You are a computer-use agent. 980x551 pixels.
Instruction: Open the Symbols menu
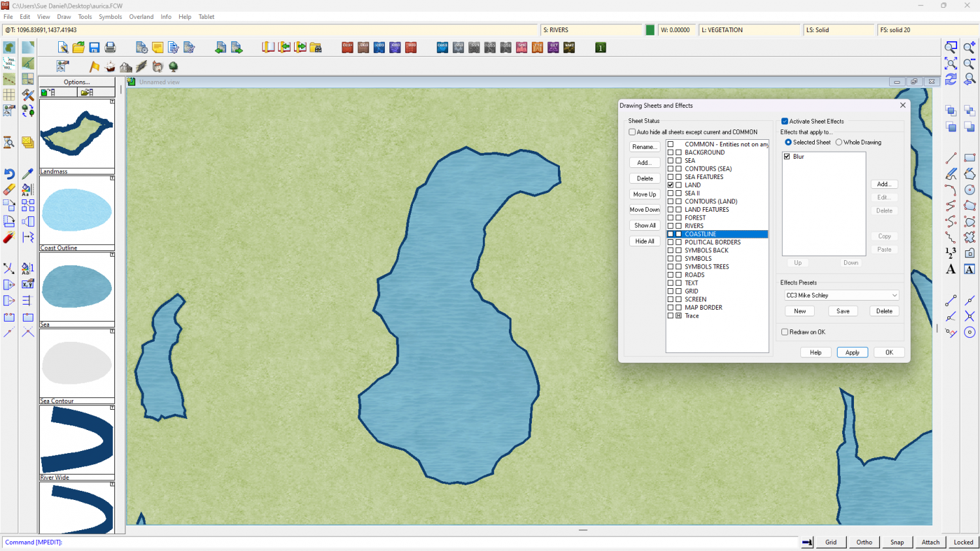[x=110, y=17]
